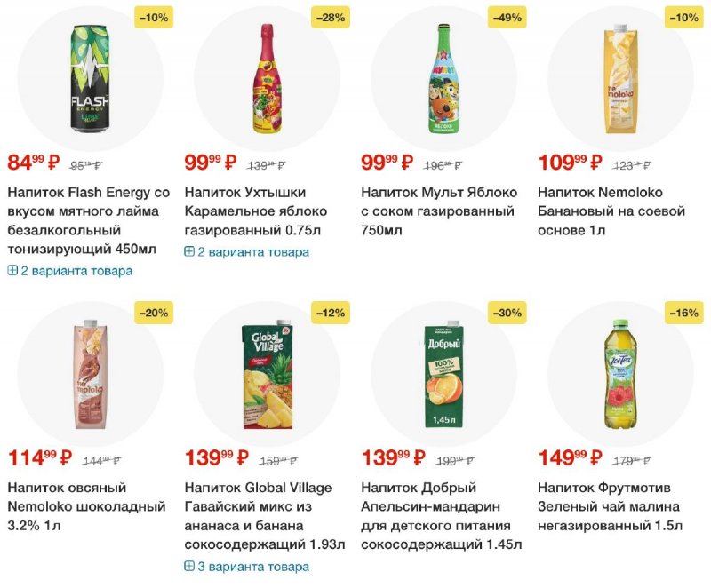Image resolution: width=711 pixels, height=588 pixels.
Task: Expand 3 варианта товара under Global Village
Action: [247, 567]
